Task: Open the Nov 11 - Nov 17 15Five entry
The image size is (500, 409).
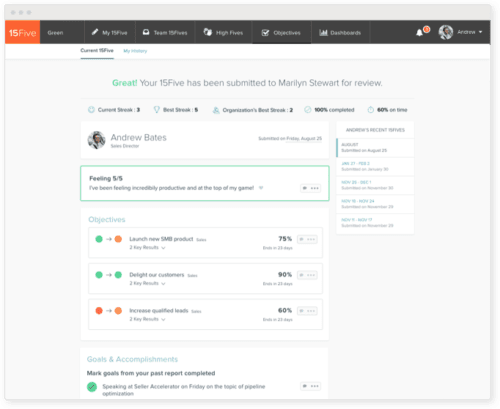Action: [375, 223]
